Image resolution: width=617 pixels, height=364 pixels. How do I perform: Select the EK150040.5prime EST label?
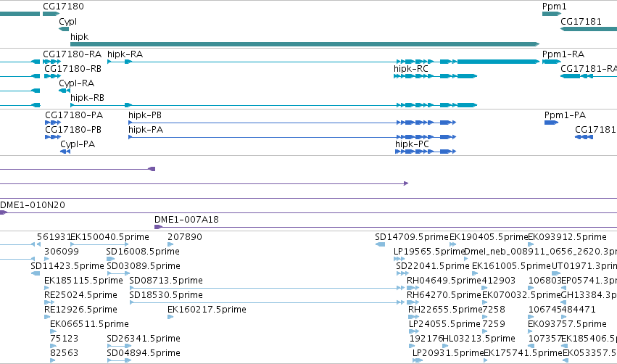109,237
